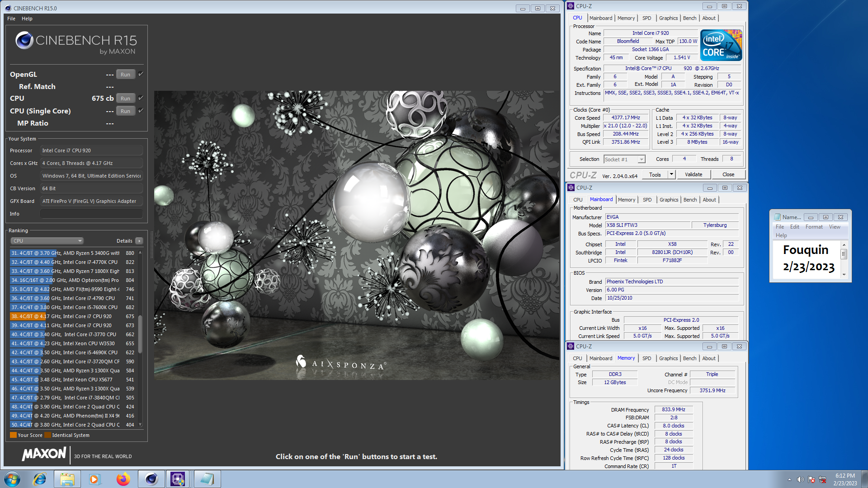Screen dimensions: 868x488
Task: Open the CPU ranking type dropdown
Action: click(47, 241)
